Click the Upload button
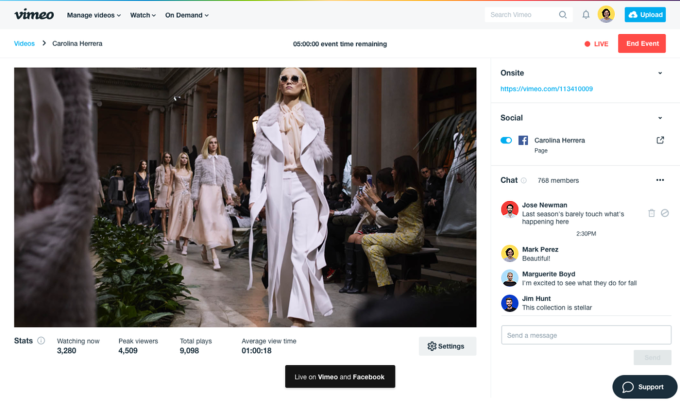This screenshot has height=401, width=680. click(645, 15)
